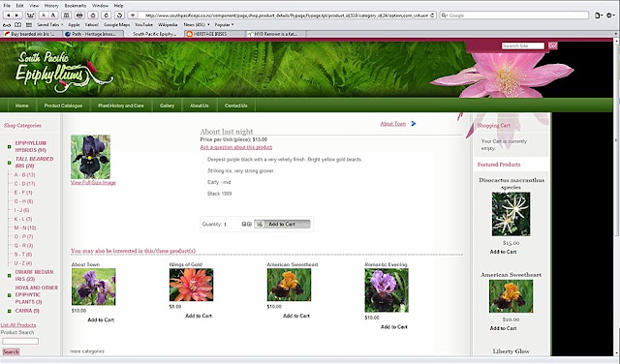Open the Wings of Gold related product photo

pos(192,285)
